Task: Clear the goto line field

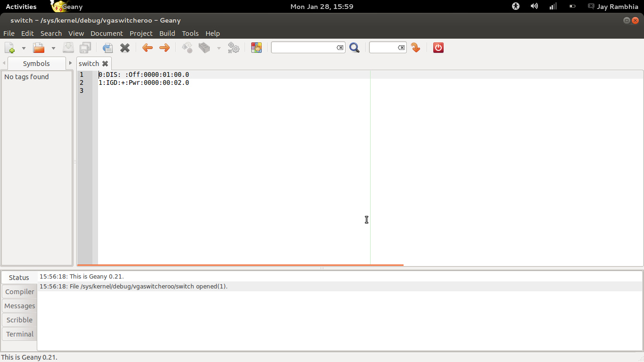Action: (401, 48)
